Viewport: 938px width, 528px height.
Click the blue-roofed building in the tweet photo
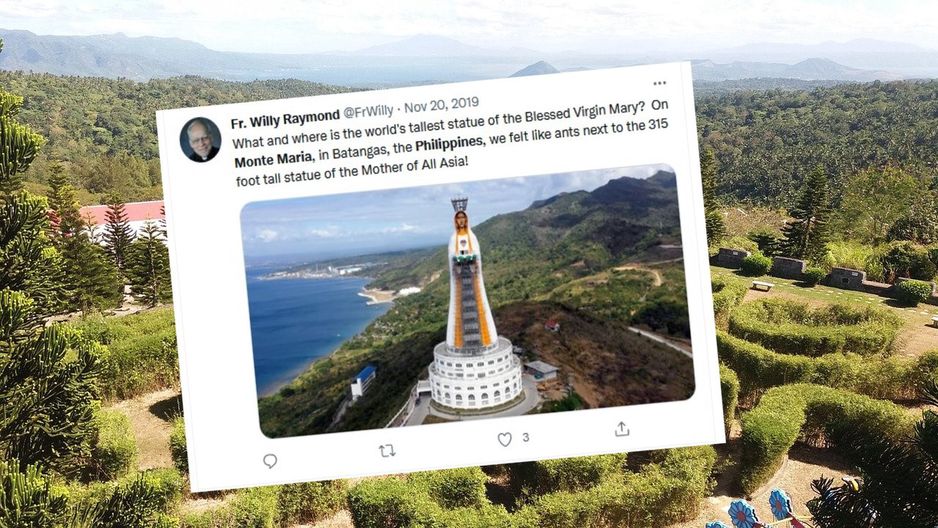(363, 381)
